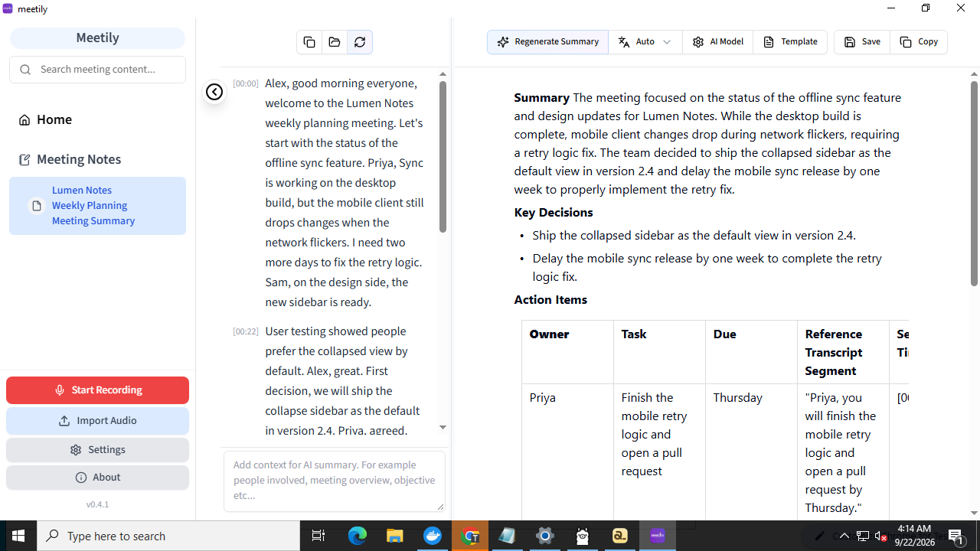Choose a summary Template
The image size is (980, 551).
pyautogui.click(x=790, y=42)
